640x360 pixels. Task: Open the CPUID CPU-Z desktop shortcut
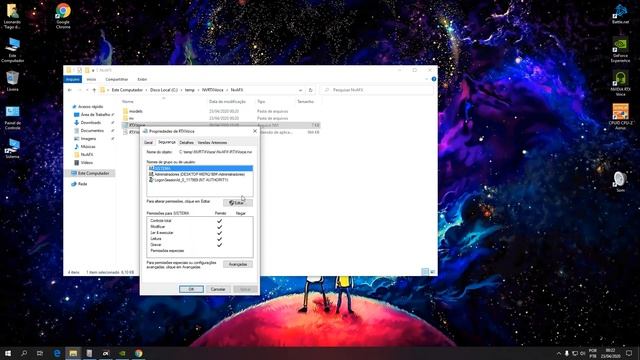(620, 116)
